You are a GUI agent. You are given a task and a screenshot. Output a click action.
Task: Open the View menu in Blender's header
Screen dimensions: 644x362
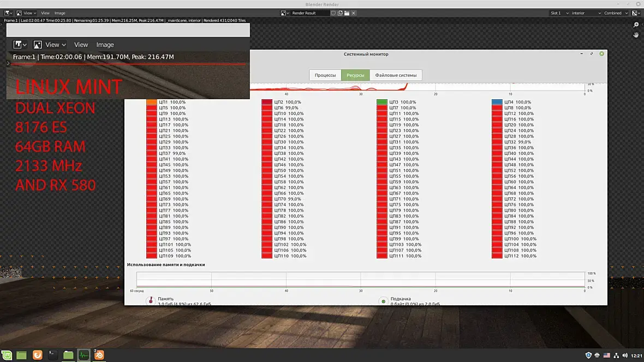click(45, 13)
